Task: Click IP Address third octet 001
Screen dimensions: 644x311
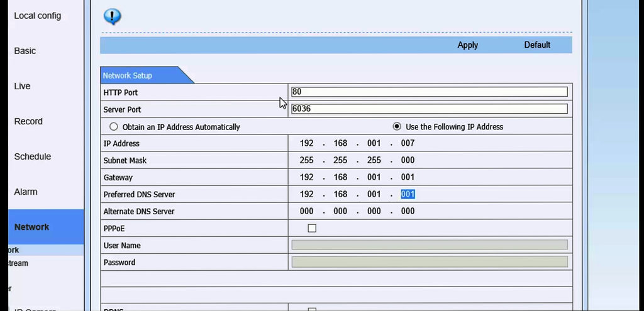Action: pyautogui.click(x=374, y=143)
